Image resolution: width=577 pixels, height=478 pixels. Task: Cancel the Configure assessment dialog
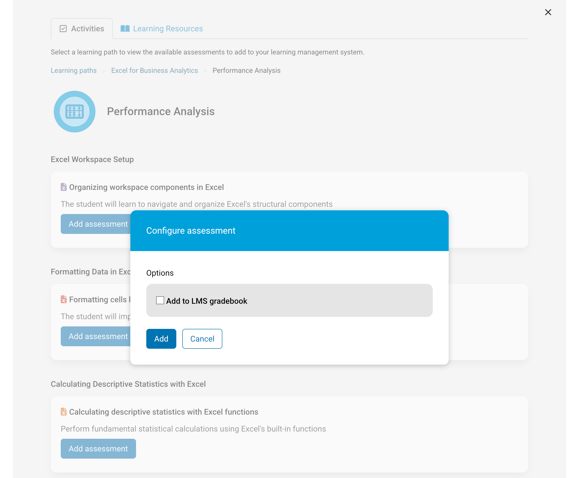pos(202,339)
